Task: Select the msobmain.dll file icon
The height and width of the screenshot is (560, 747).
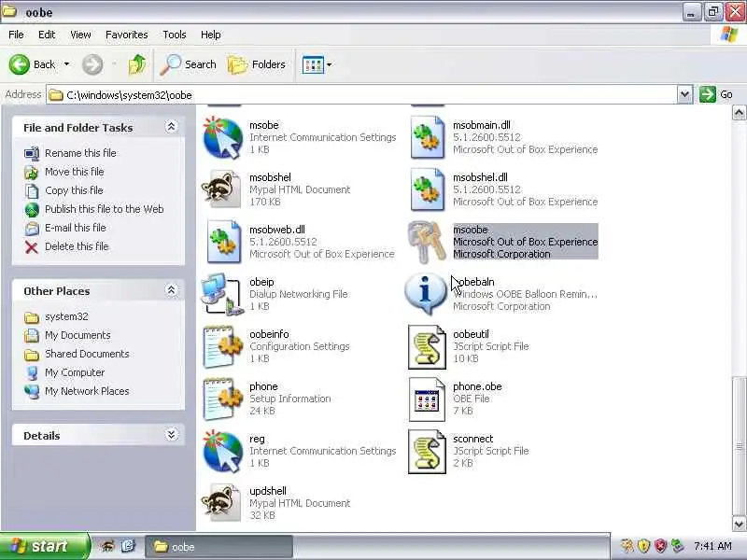Action: pos(428,137)
